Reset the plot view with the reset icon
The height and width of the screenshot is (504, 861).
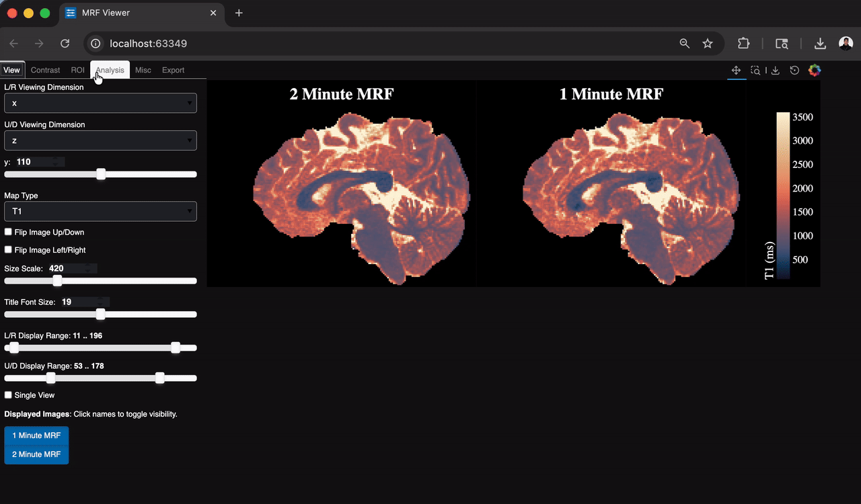(794, 70)
